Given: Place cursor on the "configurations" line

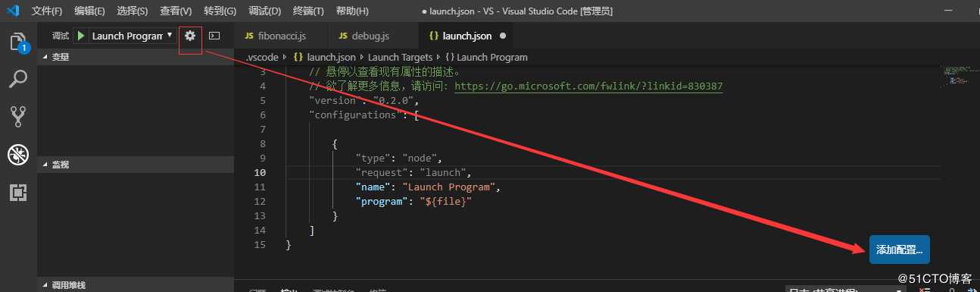Looking at the screenshot, I should (x=364, y=115).
